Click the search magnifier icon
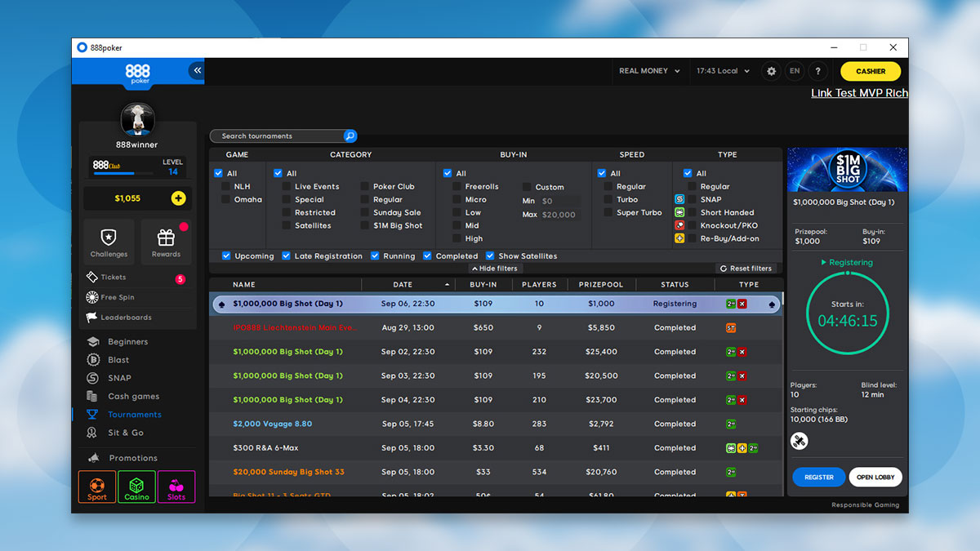Screen dimensions: 980x551 (x=350, y=136)
